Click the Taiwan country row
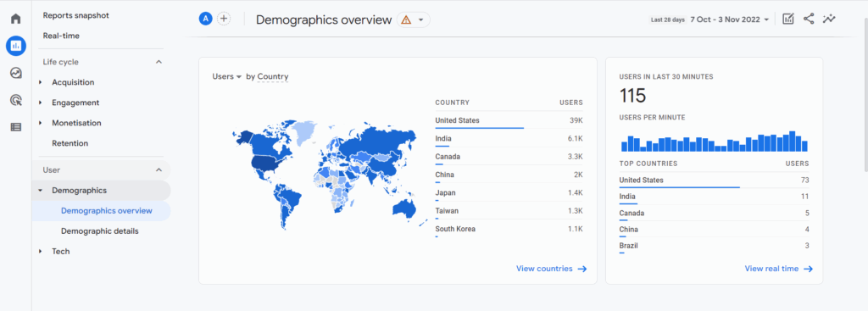 point(509,211)
